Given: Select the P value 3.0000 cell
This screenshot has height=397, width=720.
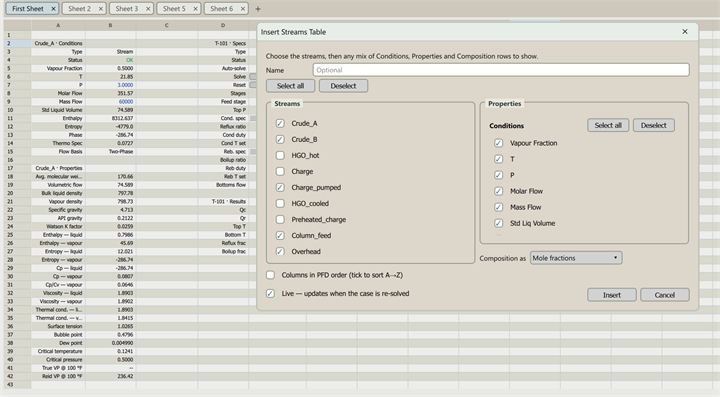Looking at the screenshot, I should tap(110, 85).
